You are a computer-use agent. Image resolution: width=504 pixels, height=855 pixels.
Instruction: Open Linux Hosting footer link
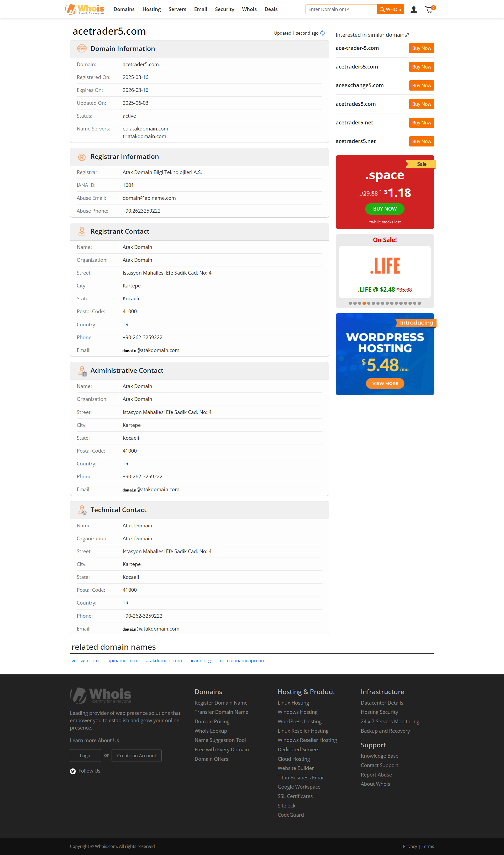(x=293, y=702)
